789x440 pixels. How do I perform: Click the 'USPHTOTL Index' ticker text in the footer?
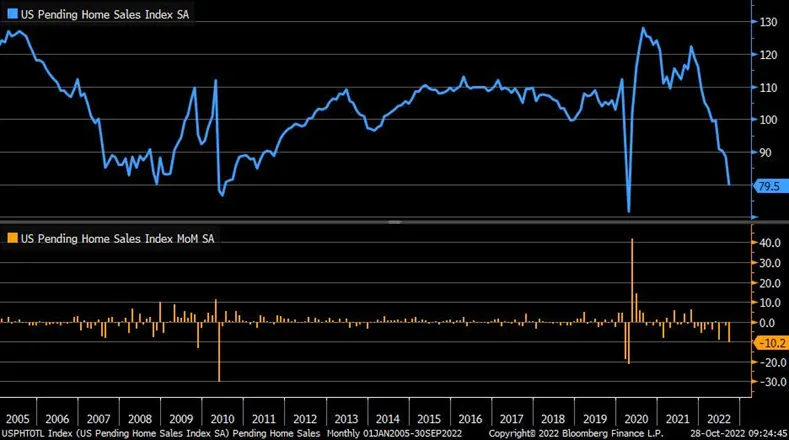(x=37, y=433)
